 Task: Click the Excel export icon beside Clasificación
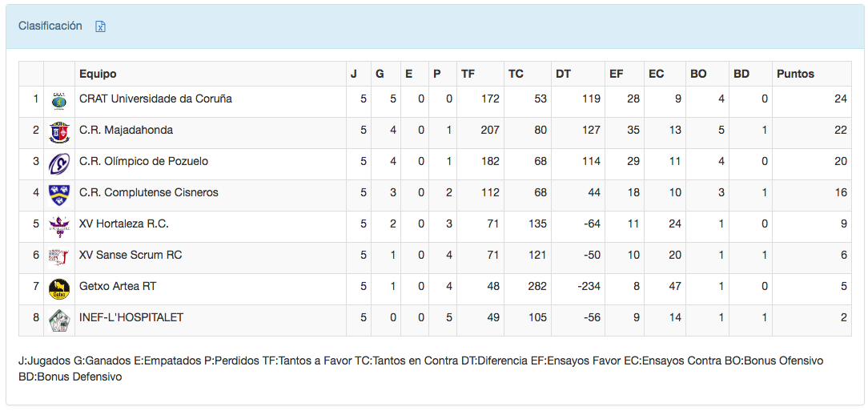tap(101, 26)
